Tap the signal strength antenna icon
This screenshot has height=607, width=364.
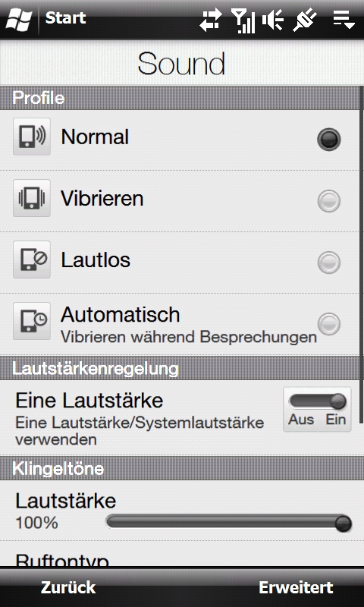[243, 20]
